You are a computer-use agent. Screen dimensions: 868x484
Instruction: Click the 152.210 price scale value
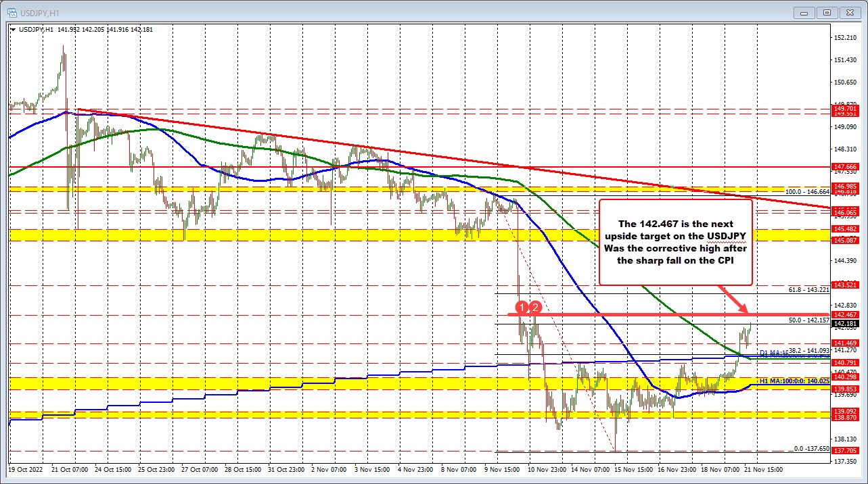tap(847, 38)
